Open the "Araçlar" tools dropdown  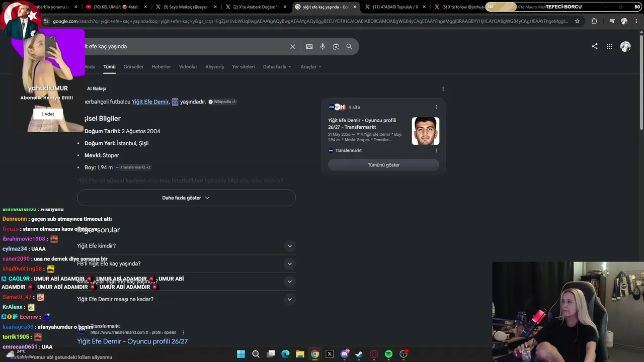[310, 67]
